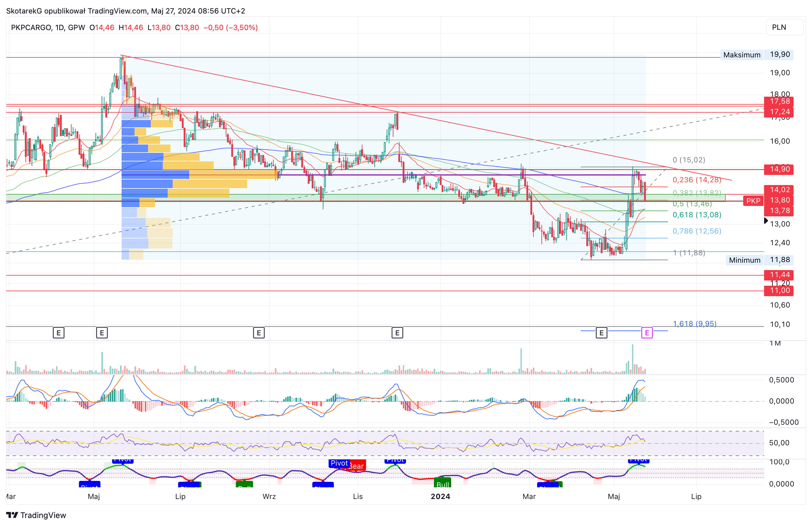Click the TradingView logo
This screenshot has height=526, width=812.
click(36, 515)
